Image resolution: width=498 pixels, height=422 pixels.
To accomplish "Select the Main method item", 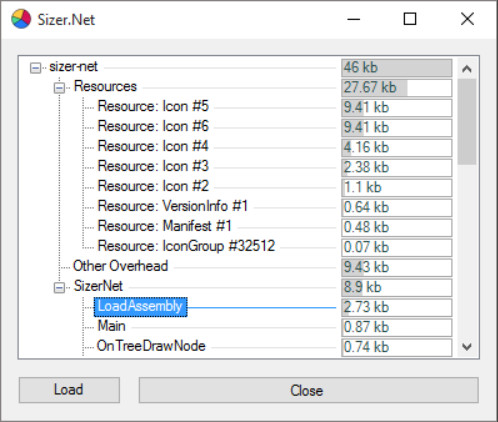I will coord(111,326).
